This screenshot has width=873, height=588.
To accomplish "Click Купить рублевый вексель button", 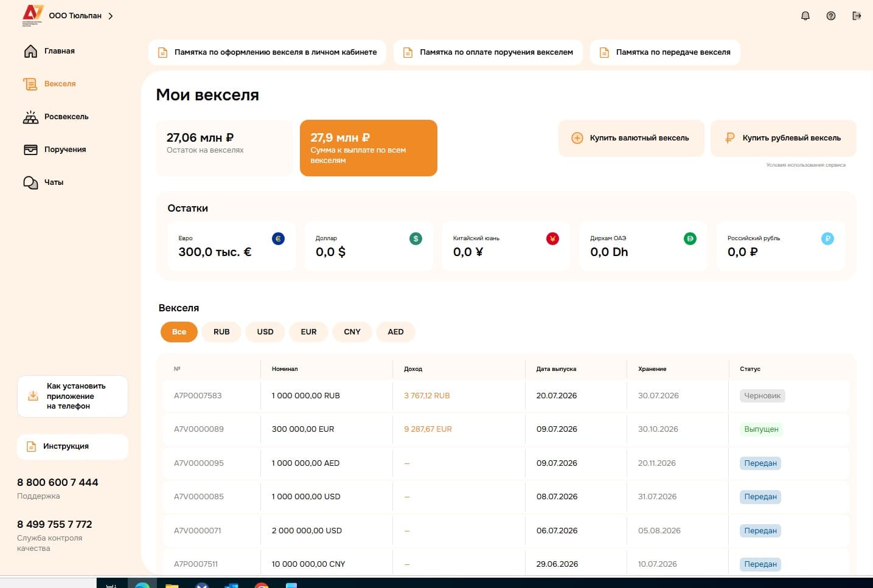I will coord(784,138).
